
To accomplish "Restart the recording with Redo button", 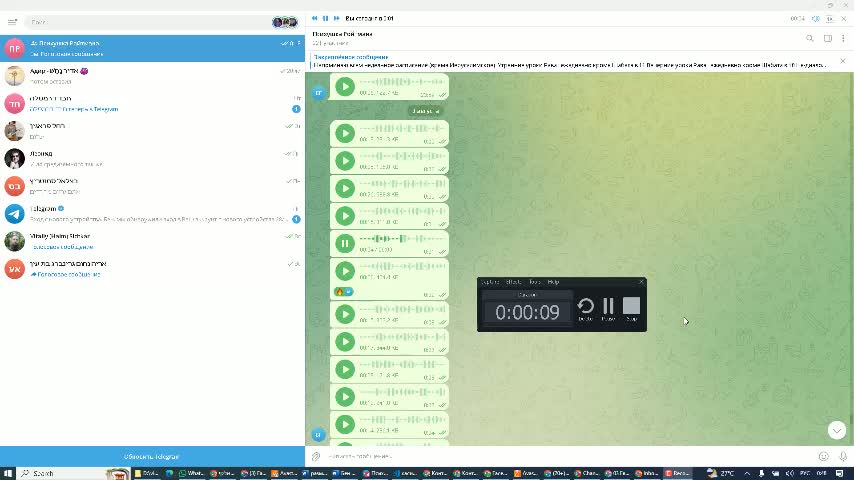I will click(x=586, y=307).
